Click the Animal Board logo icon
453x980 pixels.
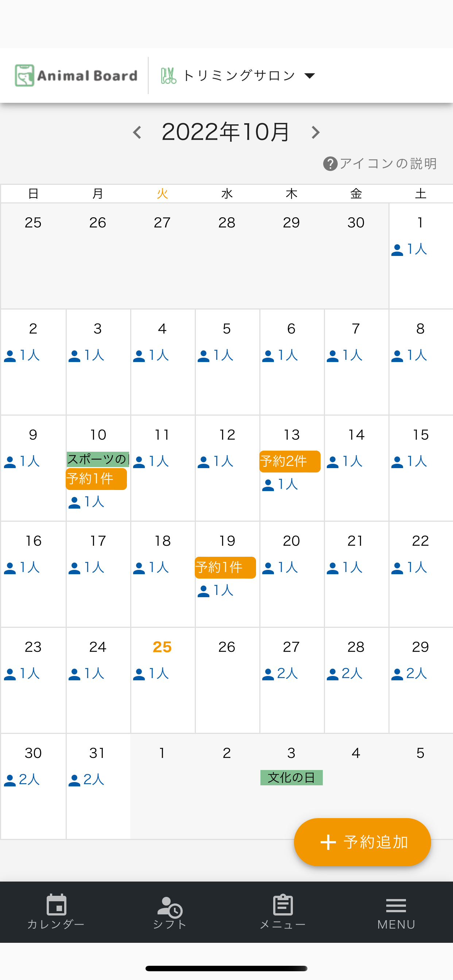pos(25,75)
